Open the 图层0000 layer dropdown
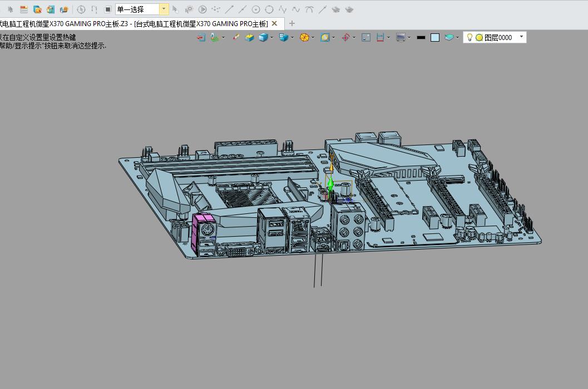588x389 pixels. [521, 37]
